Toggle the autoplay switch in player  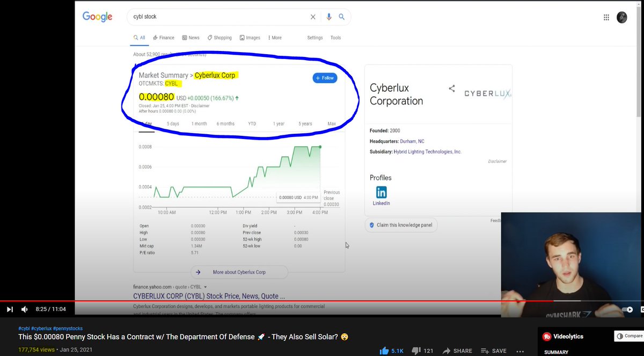627,309
